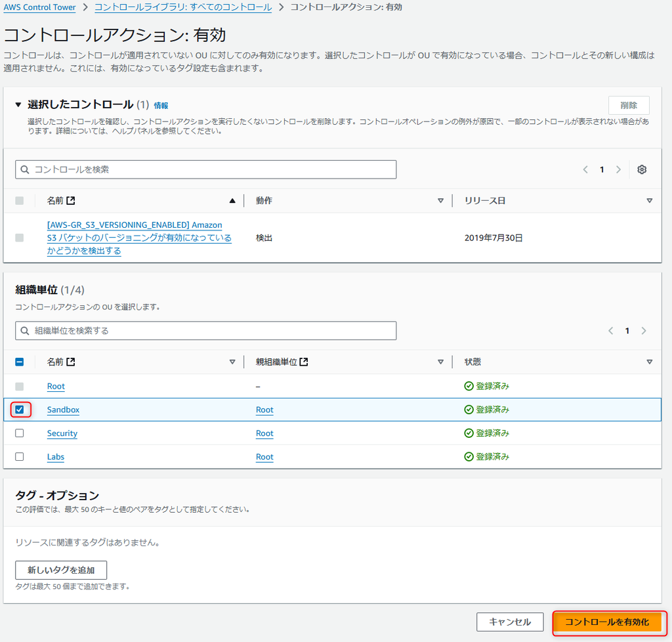Viewport: 672px width, 642px height.
Task: Click the 登録済み status icon in the Sandbox row
Action: point(469,410)
